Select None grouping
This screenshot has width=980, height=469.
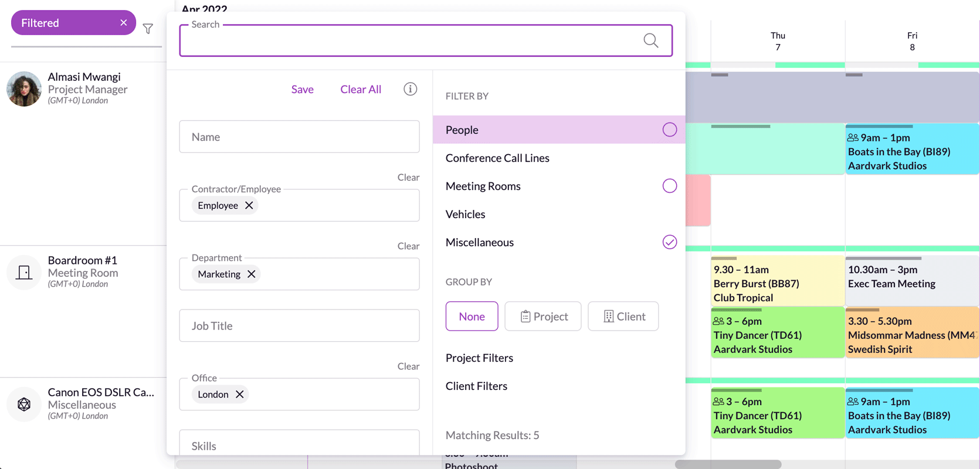click(x=472, y=316)
